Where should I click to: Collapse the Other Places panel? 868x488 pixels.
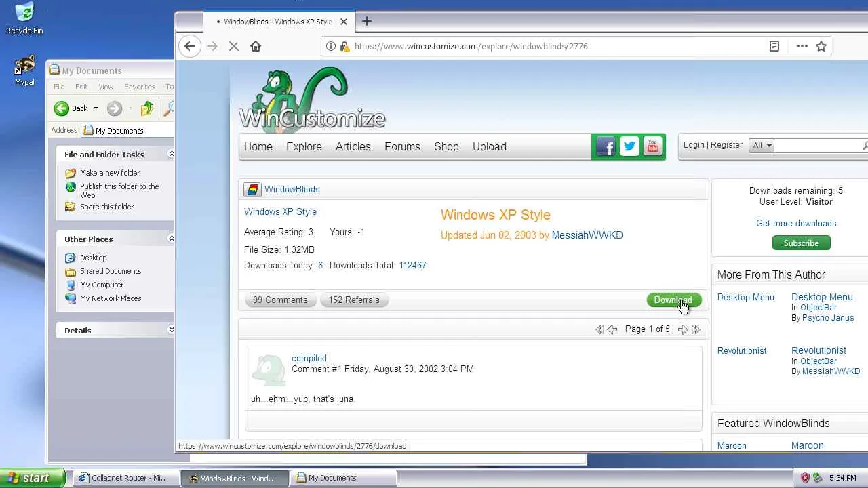coord(170,239)
